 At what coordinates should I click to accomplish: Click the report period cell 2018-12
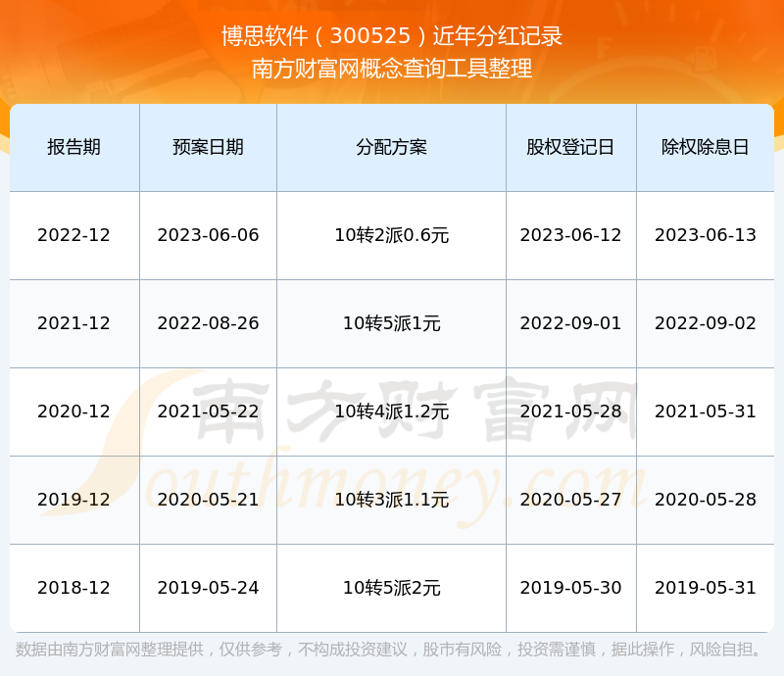pos(74,588)
